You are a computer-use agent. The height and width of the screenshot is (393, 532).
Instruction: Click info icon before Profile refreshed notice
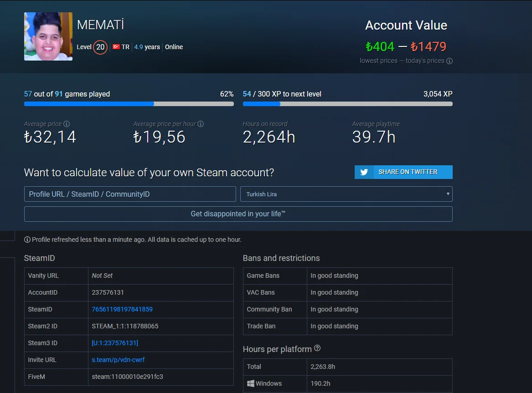point(27,240)
